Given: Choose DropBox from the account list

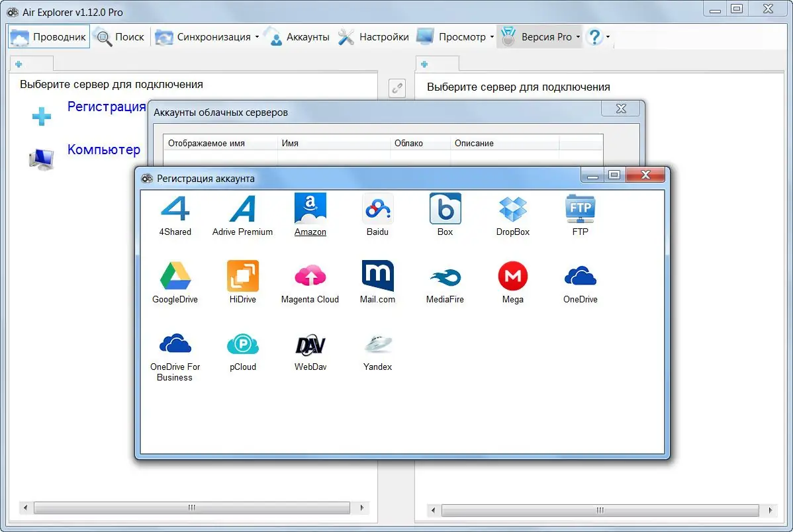Looking at the screenshot, I should 512,208.
